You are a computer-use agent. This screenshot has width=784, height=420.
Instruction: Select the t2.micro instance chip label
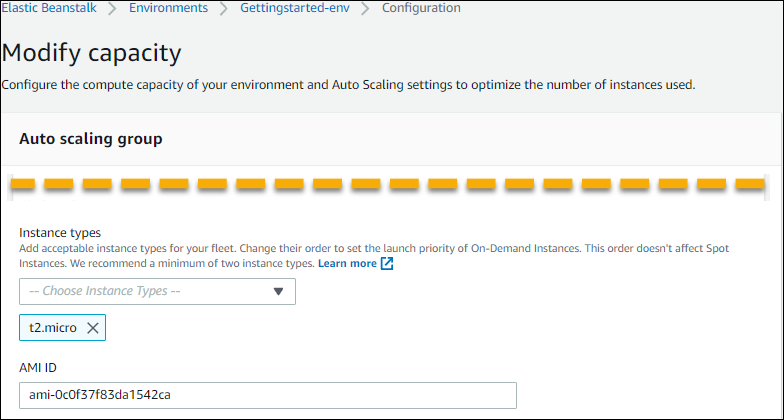click(52, 328)
